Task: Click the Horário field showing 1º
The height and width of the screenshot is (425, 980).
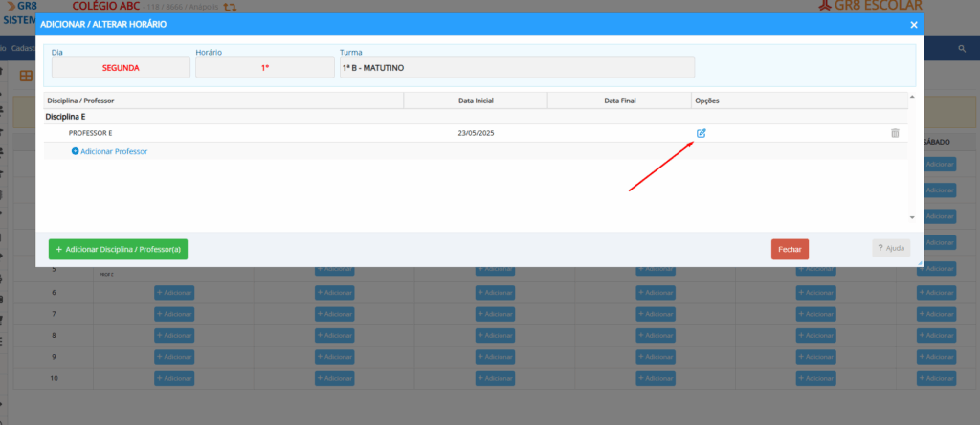Action: tap(265, 68)
